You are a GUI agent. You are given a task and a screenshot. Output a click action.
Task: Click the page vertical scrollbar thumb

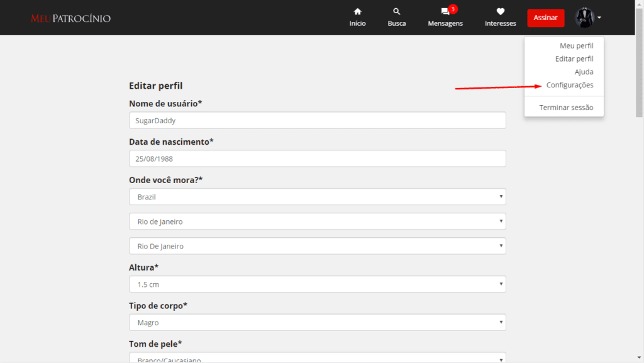click(x=639, y=62)
